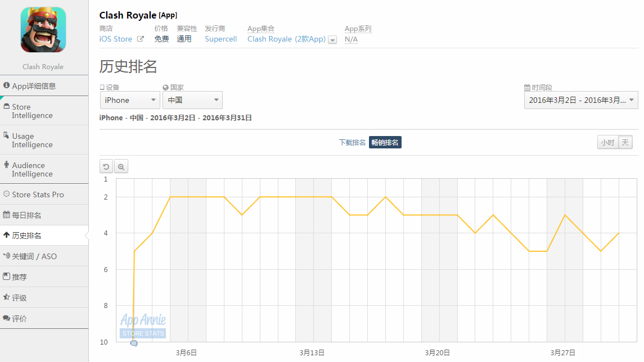Toggle chart granularity to 小时
Screen dimensions: 644x362
607,142
